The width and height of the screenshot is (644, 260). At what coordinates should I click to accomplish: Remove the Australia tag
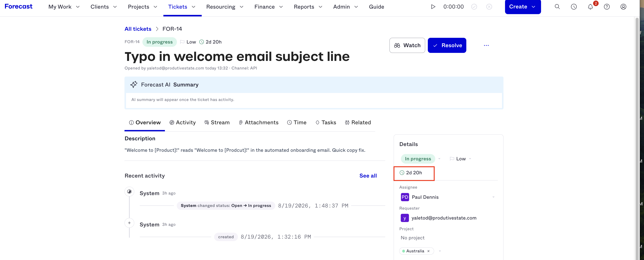(429, 251)
